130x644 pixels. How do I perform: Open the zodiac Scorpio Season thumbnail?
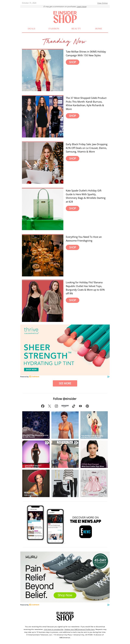tap(36, 425)
